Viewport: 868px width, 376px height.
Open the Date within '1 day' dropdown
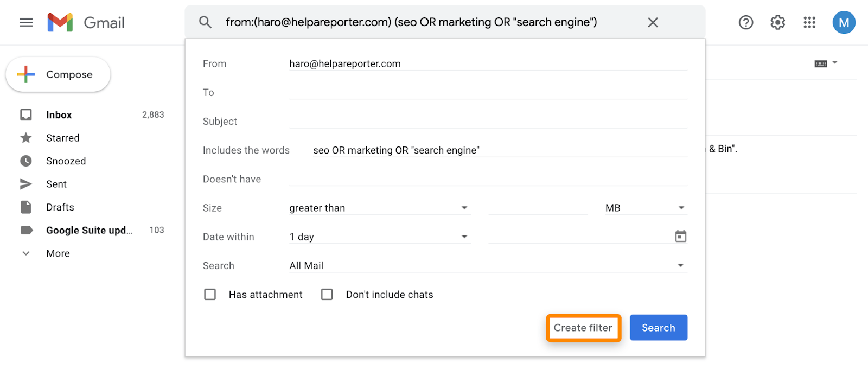pos(464,236)
